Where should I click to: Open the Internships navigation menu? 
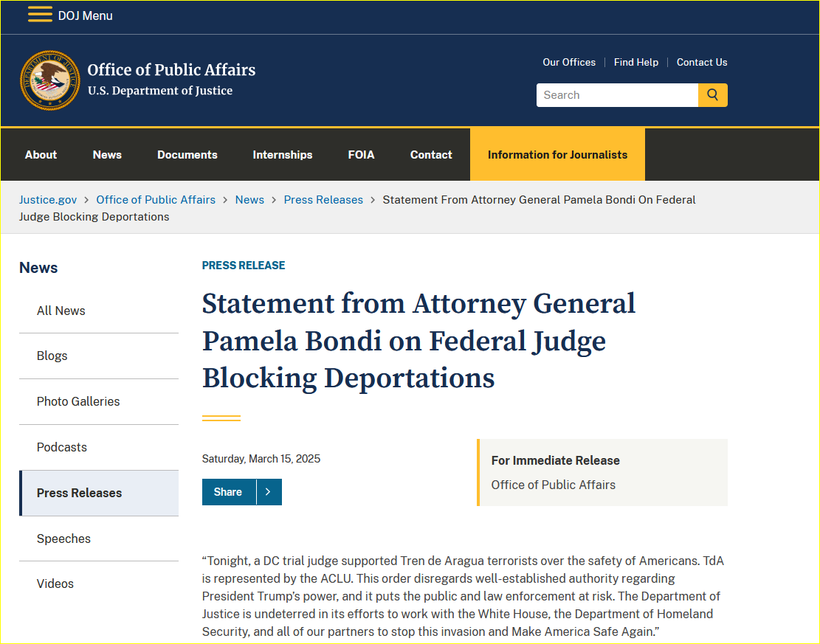(283, 155)
